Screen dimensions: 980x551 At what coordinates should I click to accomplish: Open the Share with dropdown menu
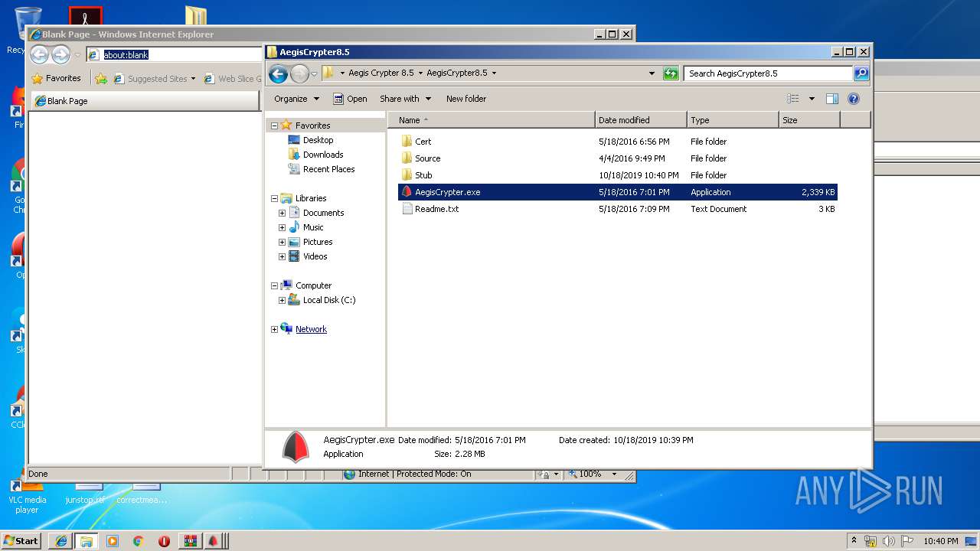click(x=405, y=99)
